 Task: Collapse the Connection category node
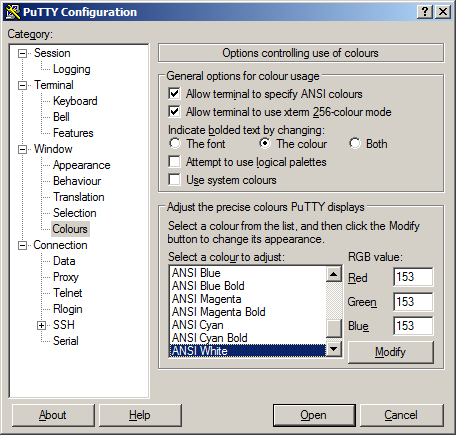(22, 245)
